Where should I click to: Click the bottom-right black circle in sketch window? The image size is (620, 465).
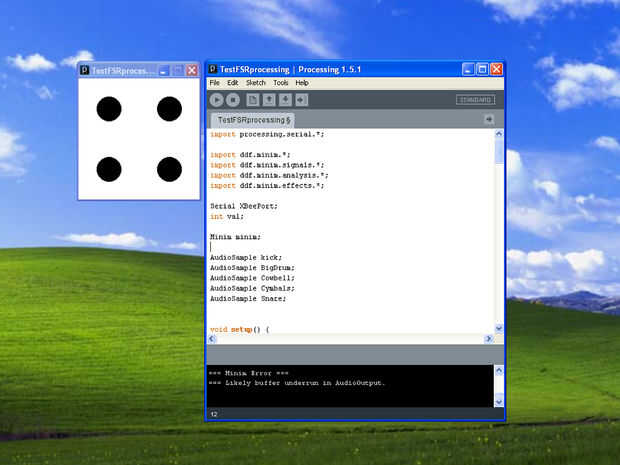point(169,169)
